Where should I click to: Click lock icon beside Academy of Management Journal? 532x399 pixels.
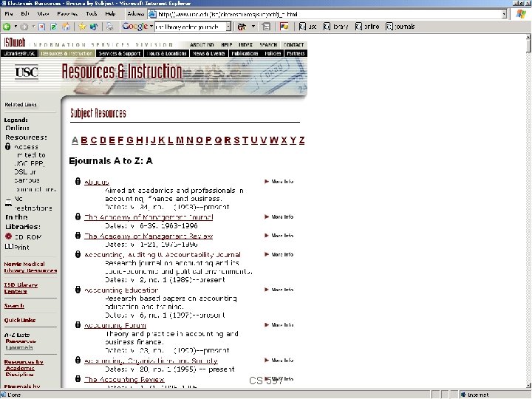click(78, 216)
